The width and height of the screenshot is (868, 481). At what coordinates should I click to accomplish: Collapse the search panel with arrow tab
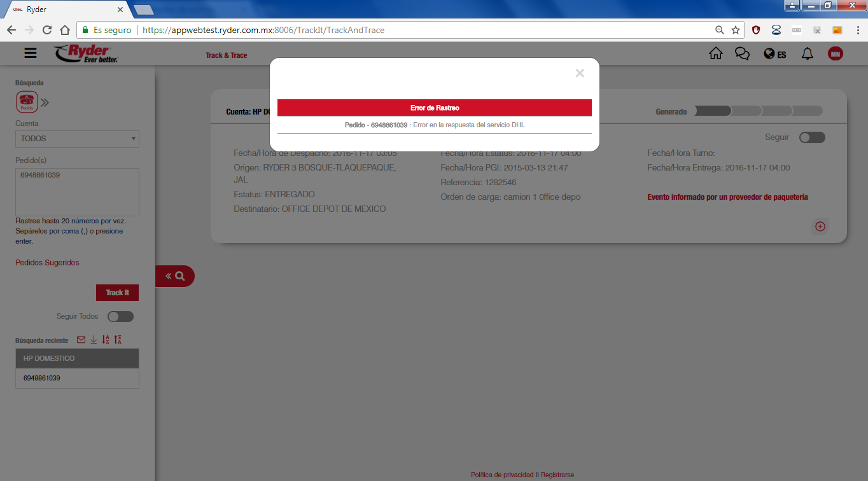(x=175, y=276)
